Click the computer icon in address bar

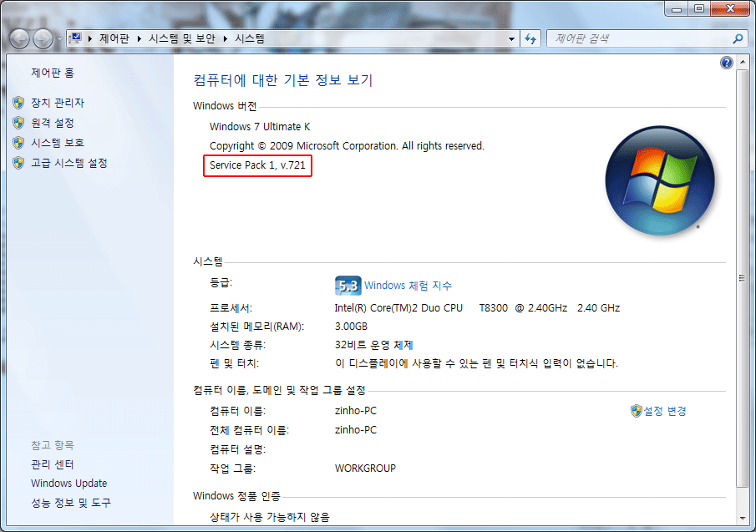[x=75, y=38]
